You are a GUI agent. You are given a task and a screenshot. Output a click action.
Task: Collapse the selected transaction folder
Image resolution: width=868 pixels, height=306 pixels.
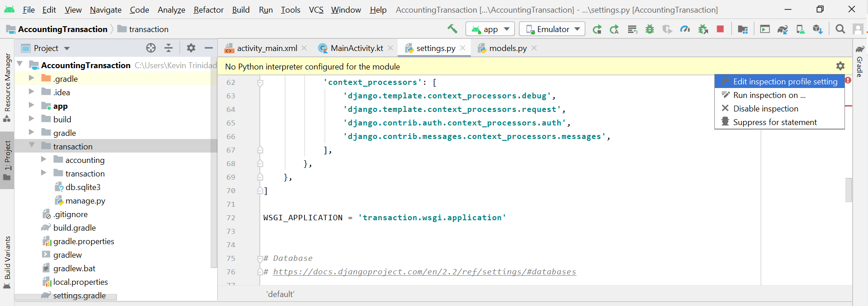pyautogui.click(x=32, y=145)
